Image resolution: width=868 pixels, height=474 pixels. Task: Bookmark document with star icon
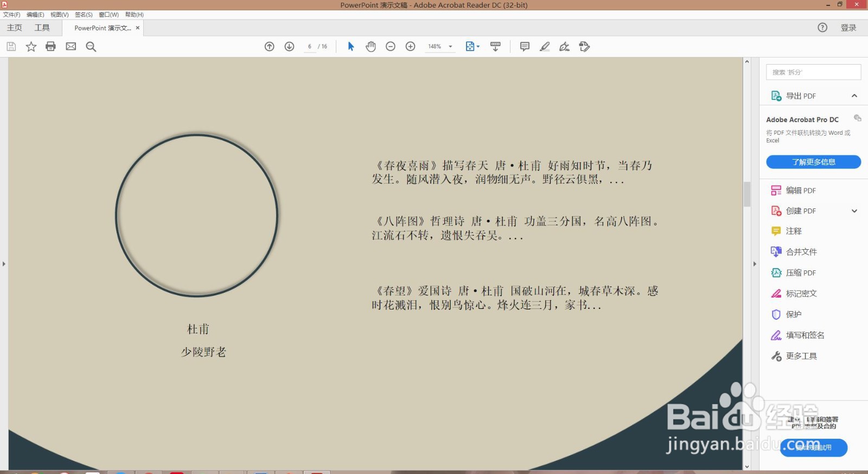[31, 47]
